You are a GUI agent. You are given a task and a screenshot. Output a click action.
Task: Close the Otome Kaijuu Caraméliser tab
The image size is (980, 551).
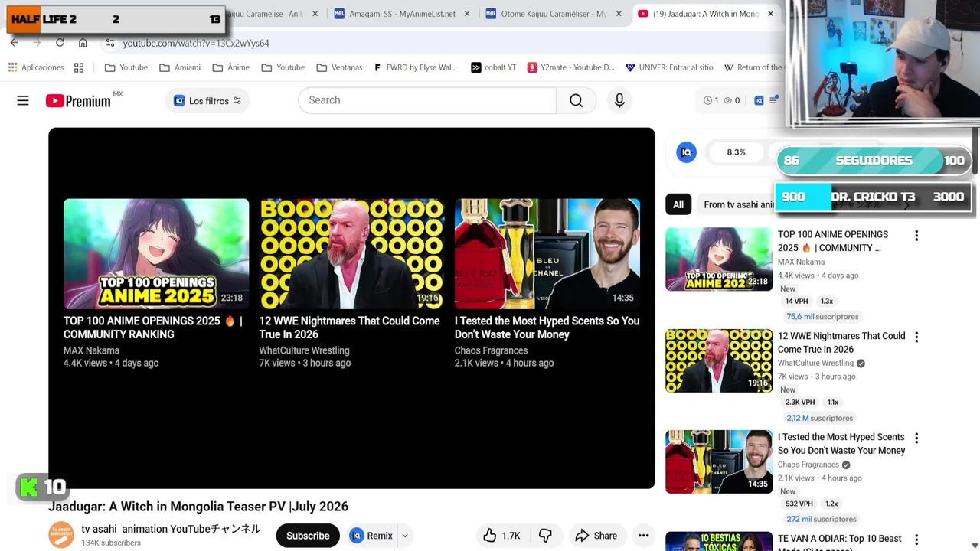click(619, 14)
